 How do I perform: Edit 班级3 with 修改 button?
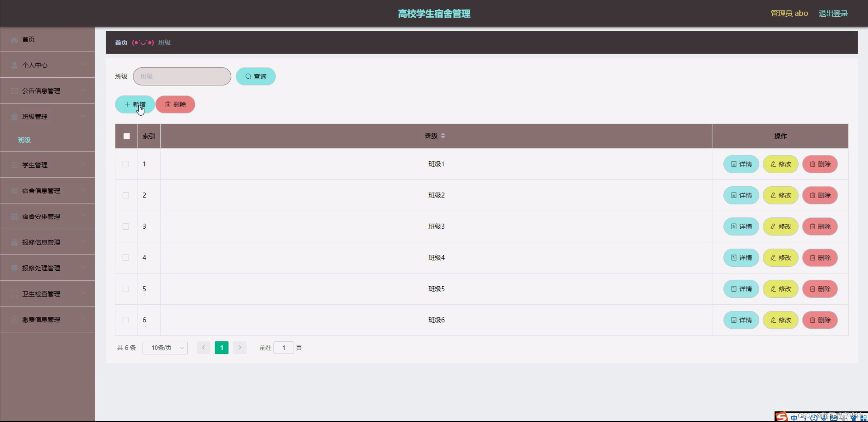(x=780, y=227)
